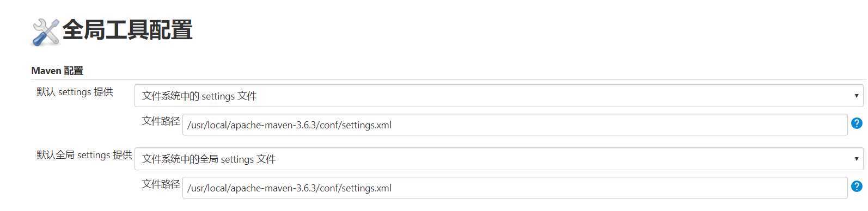Focus the default settings 文件路径 input field

[515, 125]
